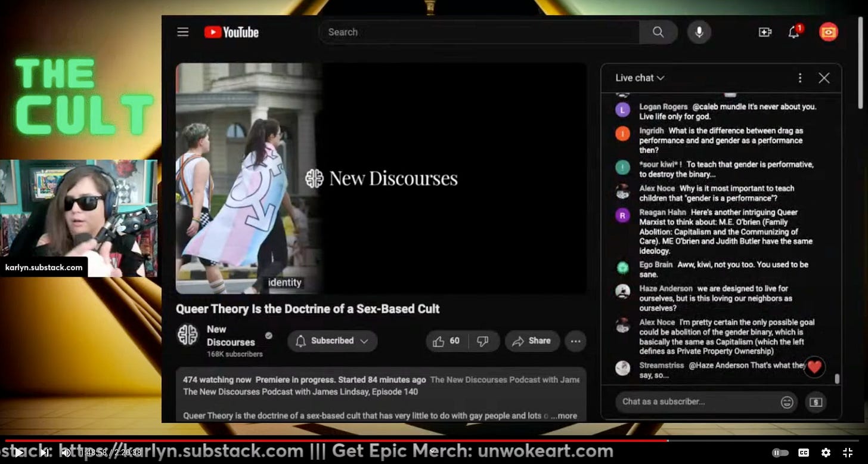Click the verified badge next to New Discourses

(269, 336)
